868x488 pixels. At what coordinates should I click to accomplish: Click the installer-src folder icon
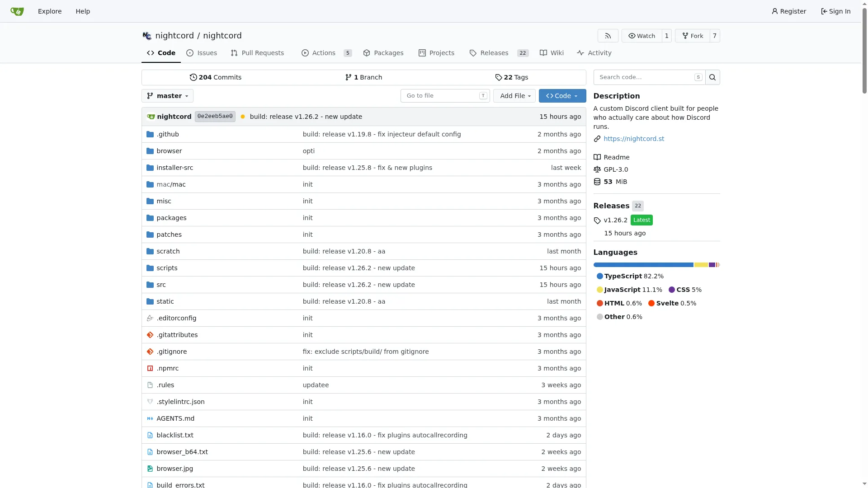click(150, 168)
